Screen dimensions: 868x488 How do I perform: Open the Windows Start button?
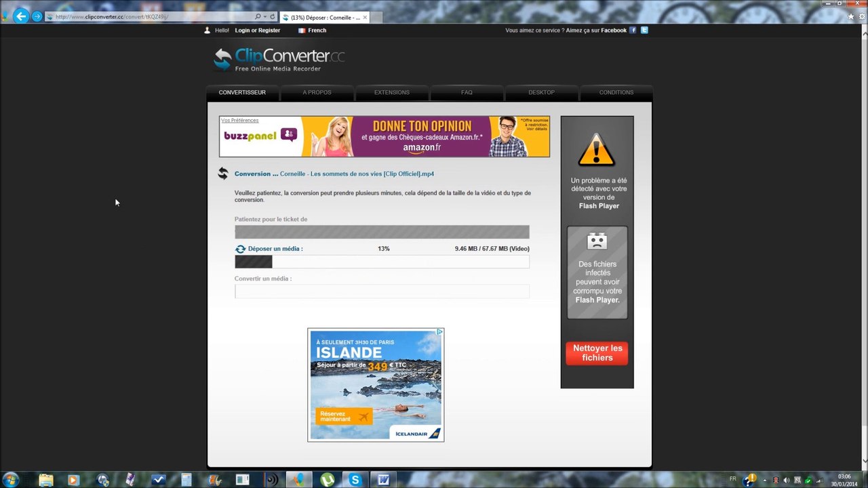[x=11, y=479]
